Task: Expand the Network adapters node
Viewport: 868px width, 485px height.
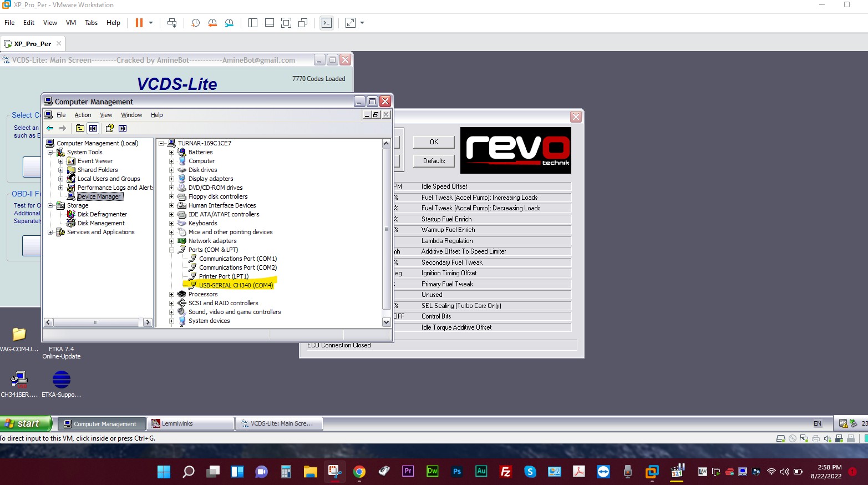Action: tap(172, 241)
